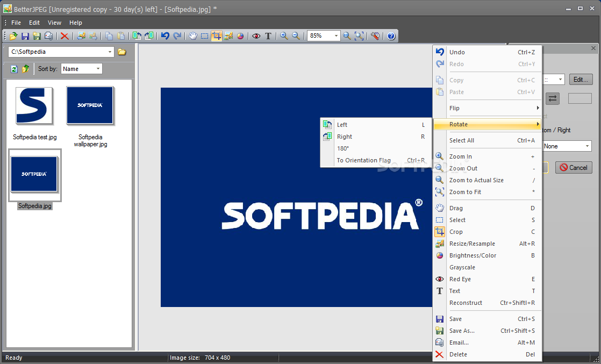This screenshot has height=364, width=601.
Task: Expand the Rotate submenu entry
Action: 487,124
